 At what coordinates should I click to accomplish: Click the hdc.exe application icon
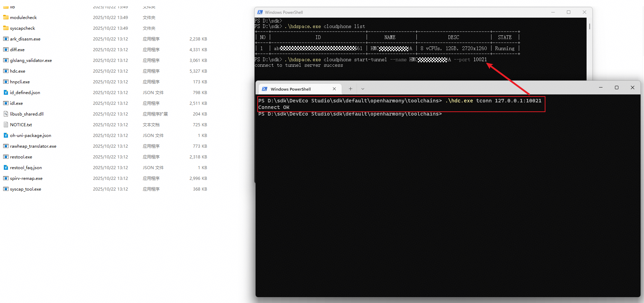[6, 71]
